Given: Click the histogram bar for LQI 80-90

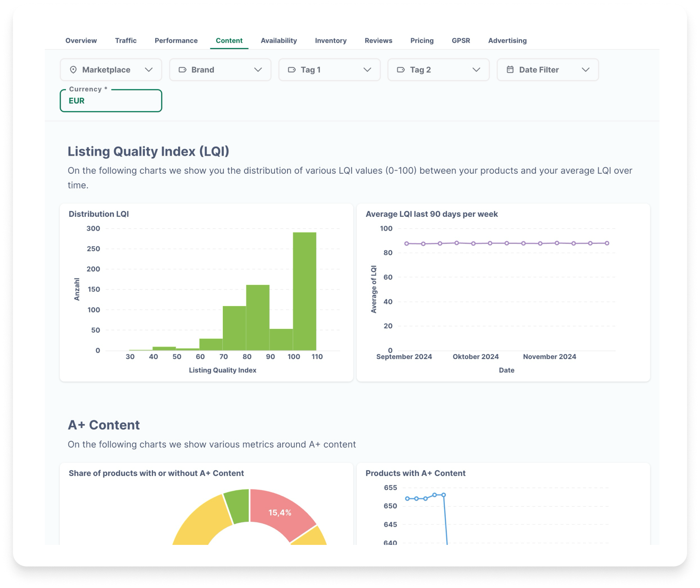Looking at the screenshot, I should [x=258, y=318].
